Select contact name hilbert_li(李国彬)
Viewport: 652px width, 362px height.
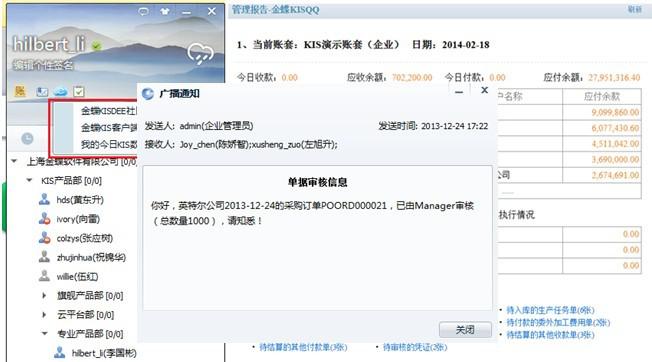[x=104, y=353]
